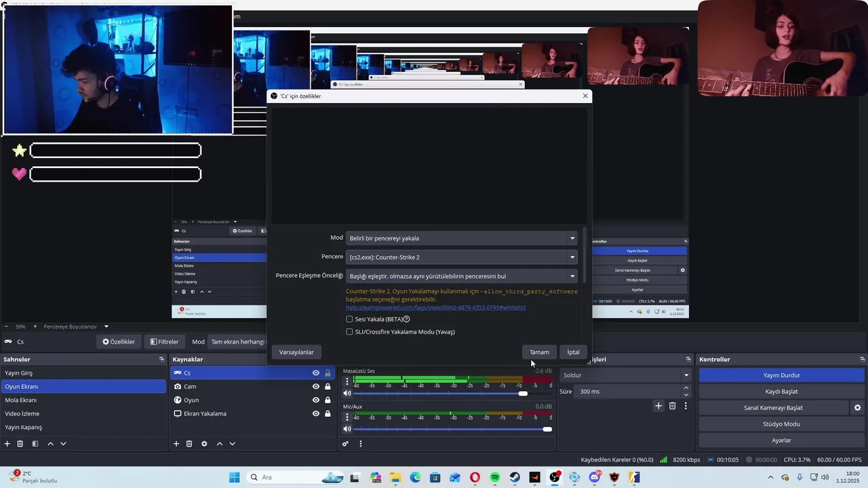Reset settings with Varsayılanlar button

(296, 352)
